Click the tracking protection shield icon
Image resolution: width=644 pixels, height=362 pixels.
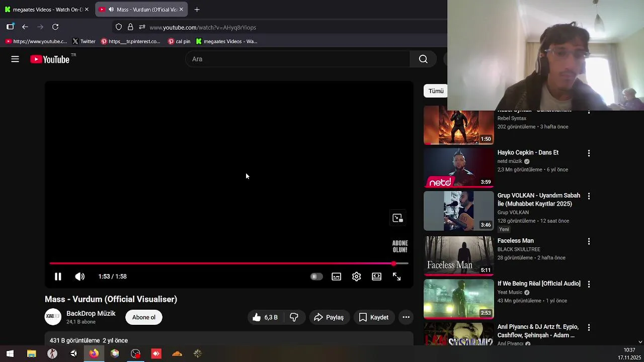coord(119,27)
